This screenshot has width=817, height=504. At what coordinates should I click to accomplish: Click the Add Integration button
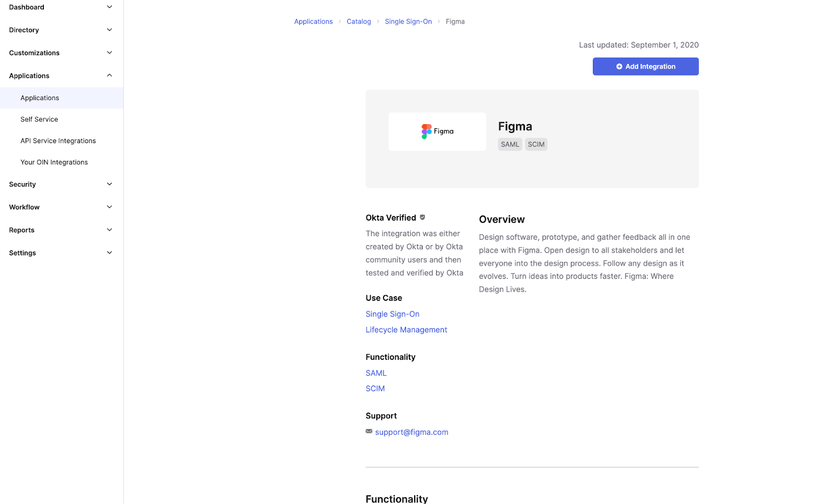click(x=645, y=66)
